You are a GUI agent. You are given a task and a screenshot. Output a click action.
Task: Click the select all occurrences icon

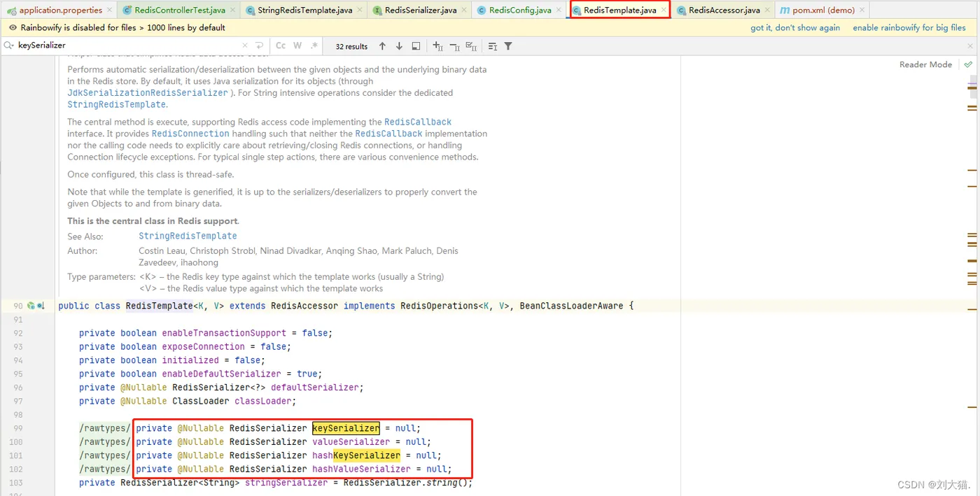click(471, 46)
